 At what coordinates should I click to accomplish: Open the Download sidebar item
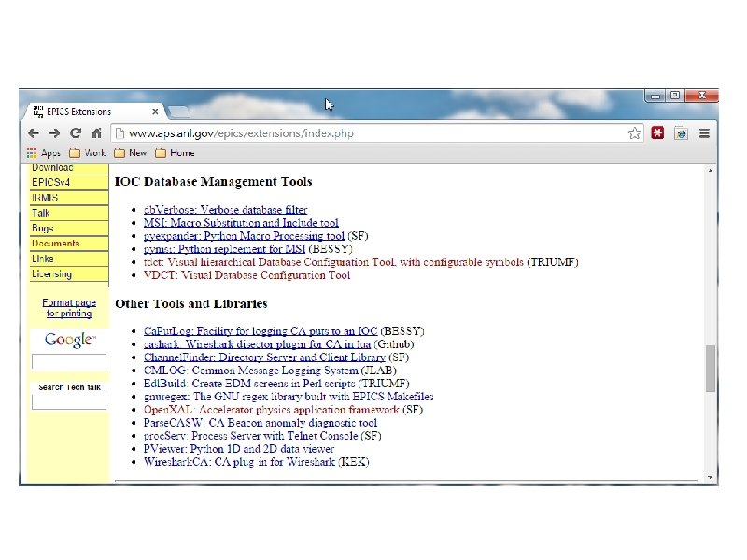click(69, 168)
